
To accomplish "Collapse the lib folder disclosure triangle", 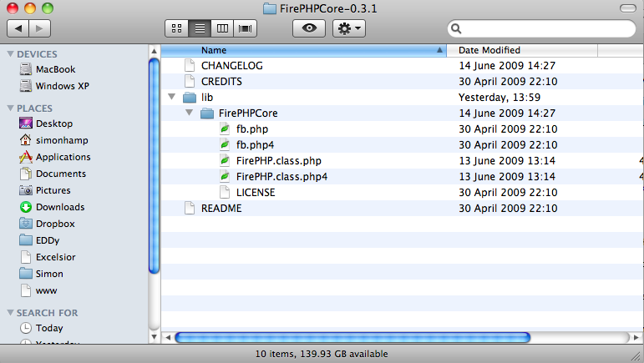I will click(172, 97).
